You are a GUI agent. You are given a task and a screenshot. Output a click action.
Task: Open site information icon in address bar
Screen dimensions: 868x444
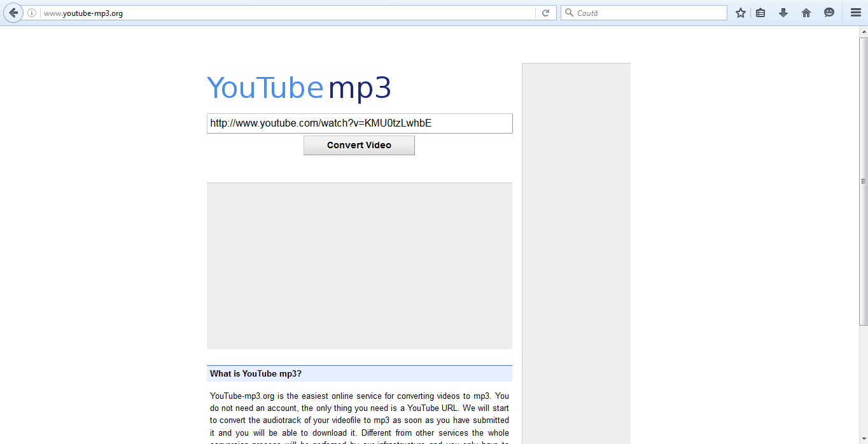(x=32, y=13)
